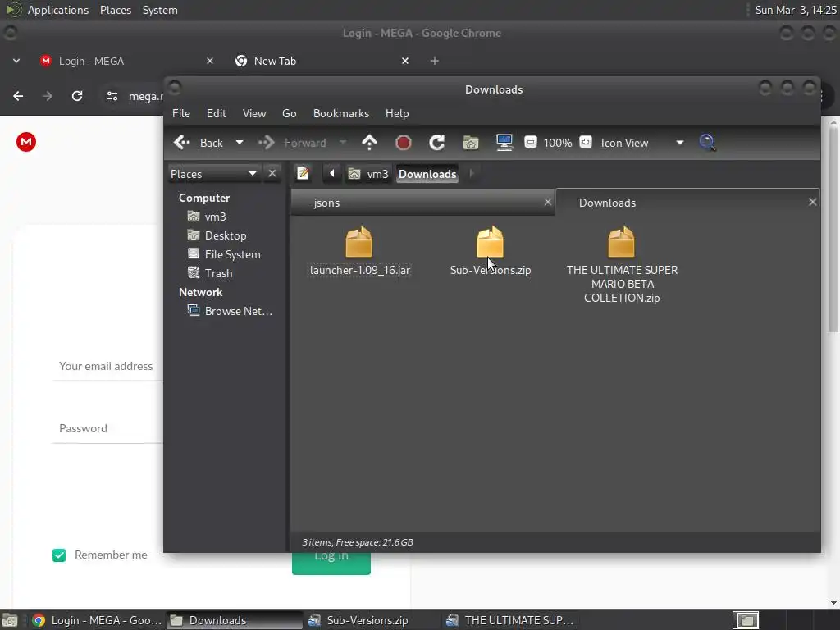Select vm3 in the path bar
The height and width of the screenshot is (630, 840).
[x=368, y=174]
